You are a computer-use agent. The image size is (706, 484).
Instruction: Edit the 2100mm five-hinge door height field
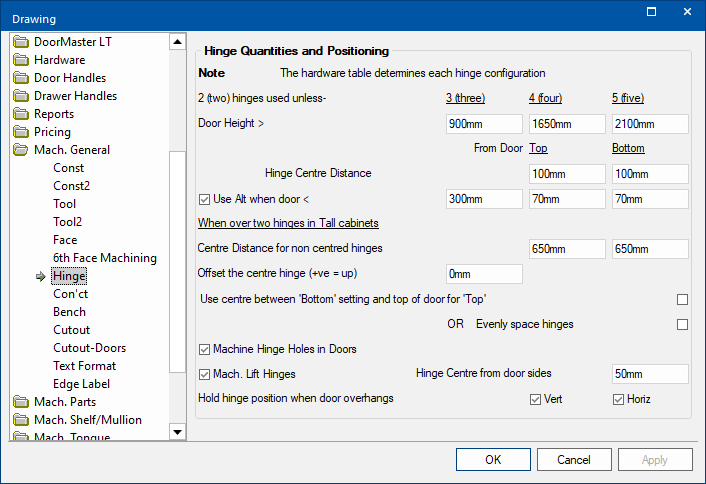coord(650,124)
